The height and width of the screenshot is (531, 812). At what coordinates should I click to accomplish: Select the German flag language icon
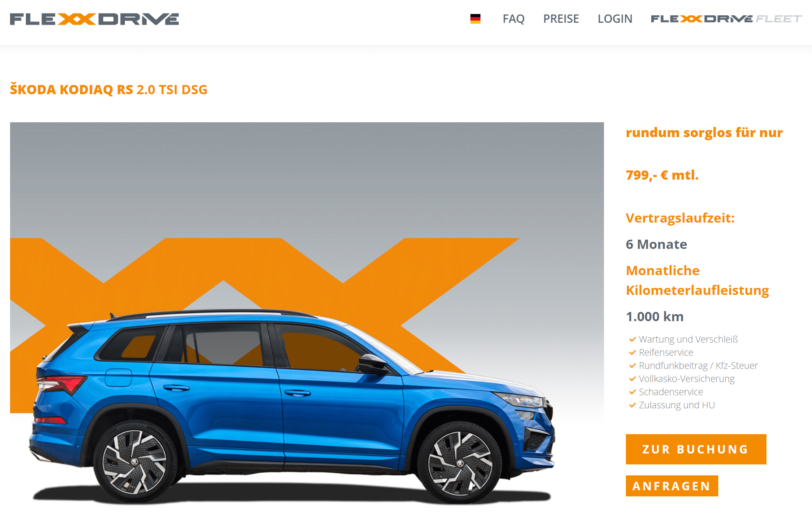pos(475,19)
